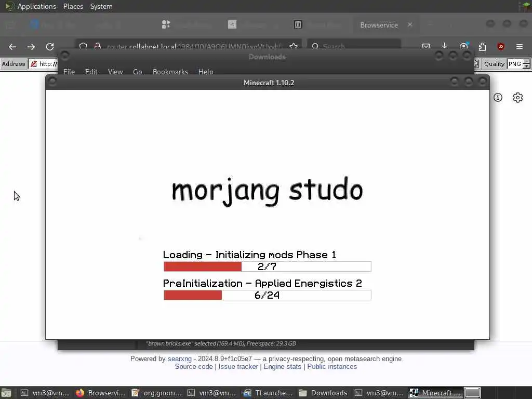532x399 pixels.
Task: Open the Pocket save icon in Firefox
Action: pyautogui.click(x=426, y=46)
